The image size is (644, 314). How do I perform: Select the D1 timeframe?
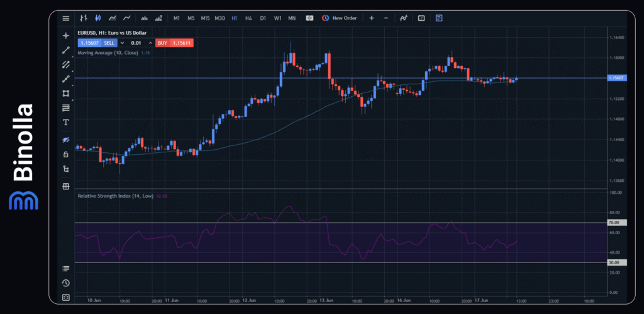pos(263,18)
